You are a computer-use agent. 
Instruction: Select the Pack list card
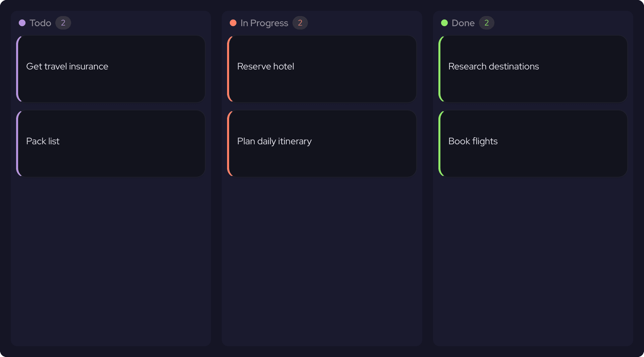click(x=111, y=144)
